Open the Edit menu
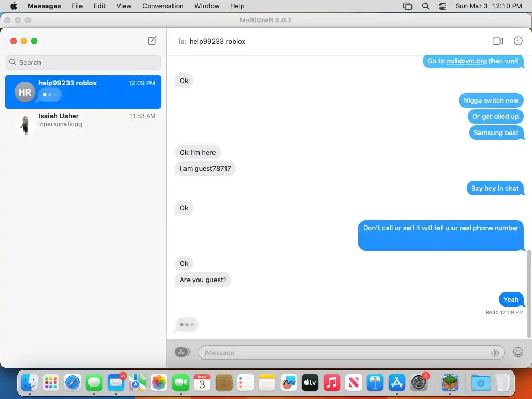 pyautogui.click(x=99, y=6)
